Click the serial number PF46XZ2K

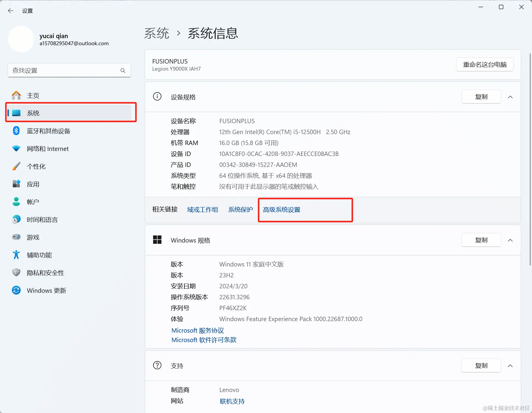(x=233, y=308)
